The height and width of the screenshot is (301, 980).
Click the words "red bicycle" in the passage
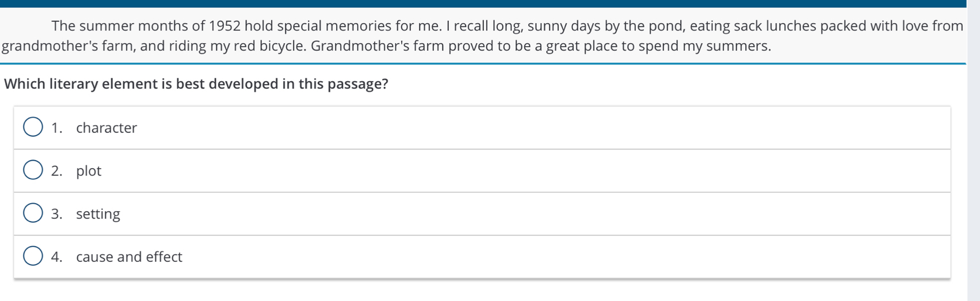269,46
